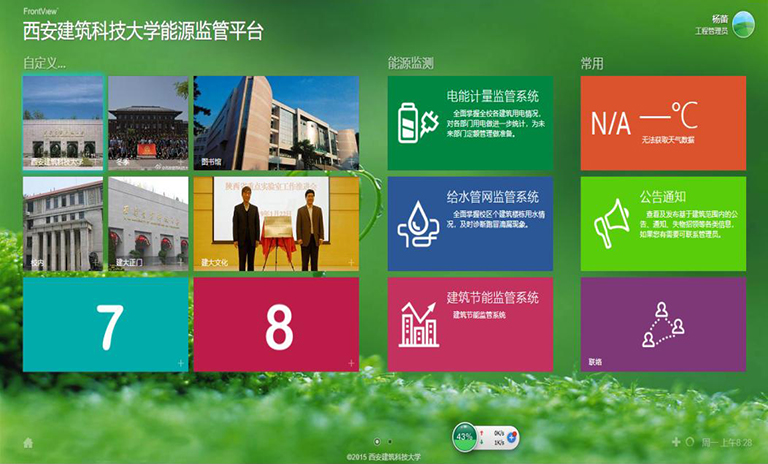Select the first page indicator dot
768x464 pixels.
(377, 441)
